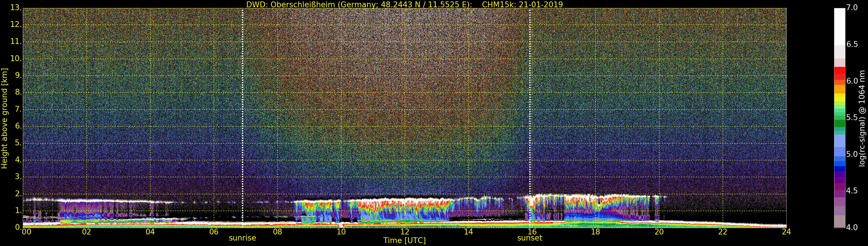The height and width of the screenshot is (246, 868).
Task: Click the x-axis tick label '06'
Action: tap(214, 232)
